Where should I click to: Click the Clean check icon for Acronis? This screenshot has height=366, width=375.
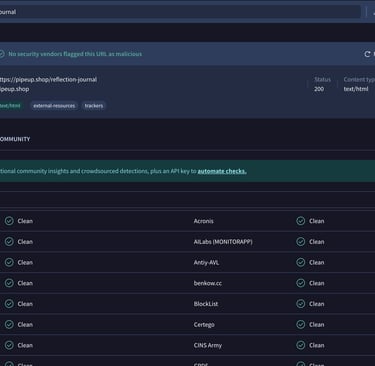pyautogui.click(x=301, y=221)
